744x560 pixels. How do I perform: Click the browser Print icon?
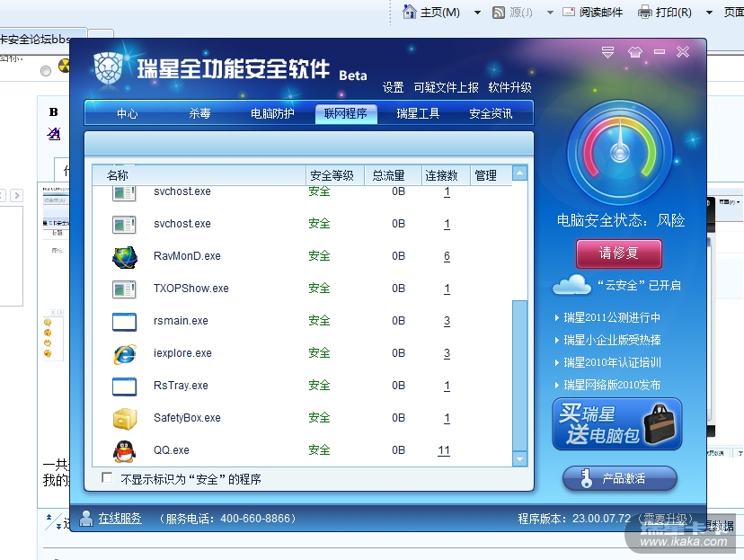pos(645,12)
